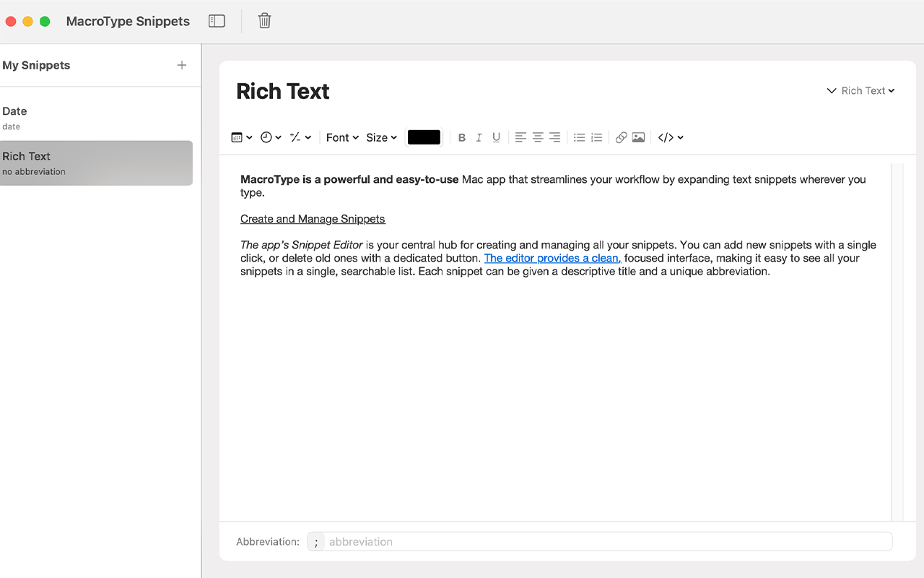
Task: Open the semicolon prefix selector
Action: pyautogui.click(x=315, y=542)
